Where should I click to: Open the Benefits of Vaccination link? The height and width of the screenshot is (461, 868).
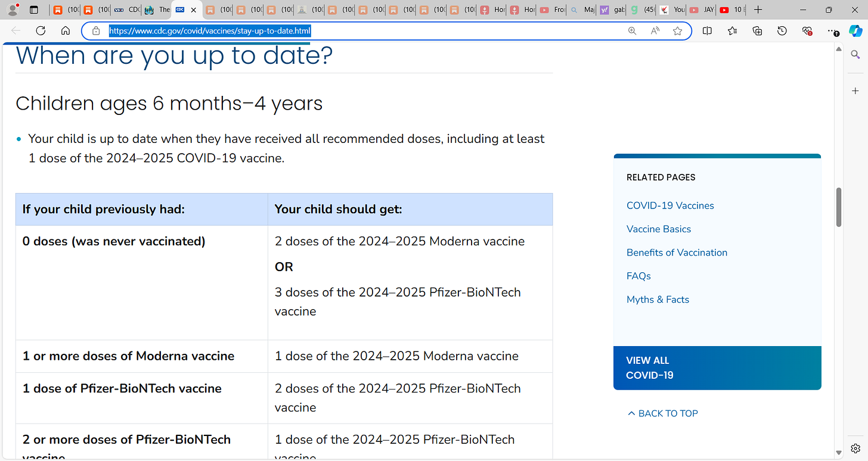point(677,253)
